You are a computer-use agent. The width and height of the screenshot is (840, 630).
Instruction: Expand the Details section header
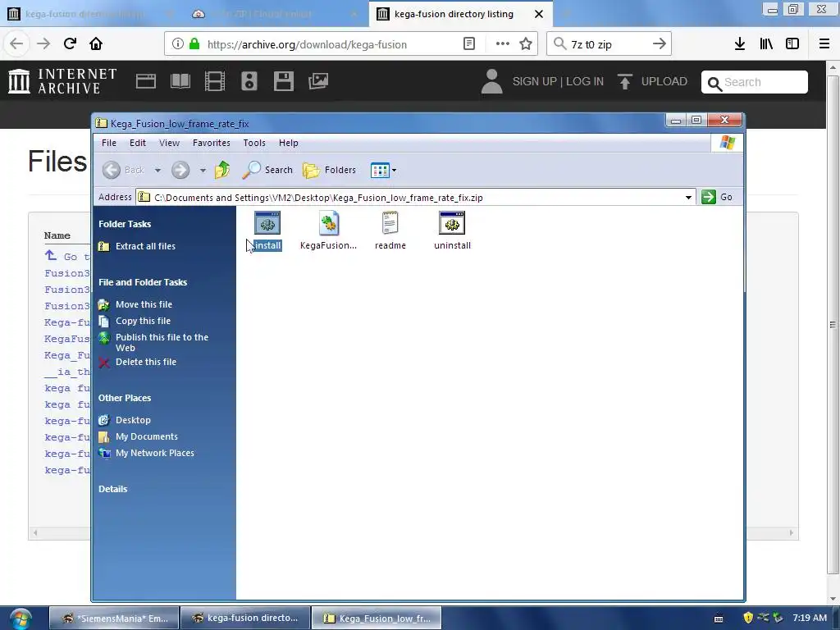pos(112,489)
